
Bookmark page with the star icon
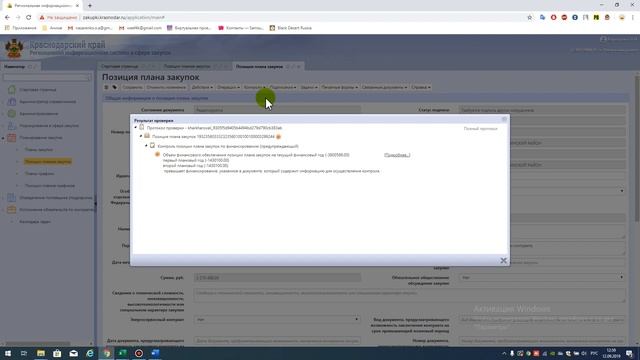(x=530, y=18)
